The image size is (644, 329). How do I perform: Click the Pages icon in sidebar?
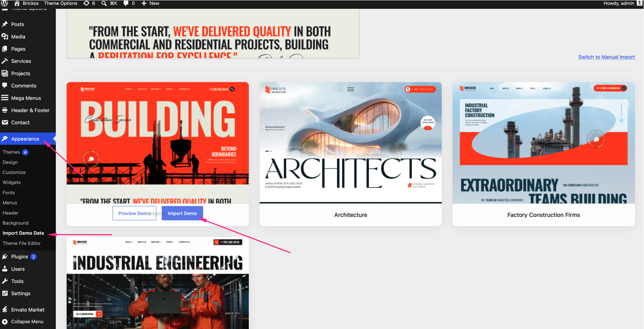coord(5,49)
